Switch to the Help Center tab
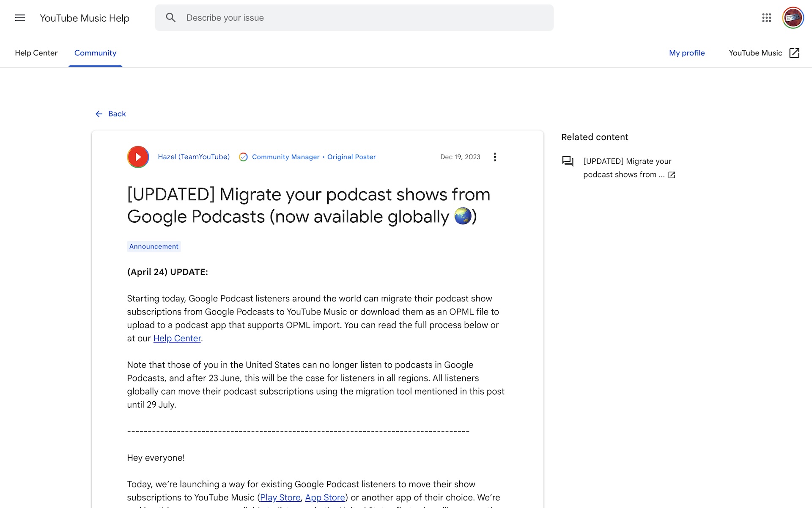The height and width of the screenshot is (508, 812). point(36,53)
